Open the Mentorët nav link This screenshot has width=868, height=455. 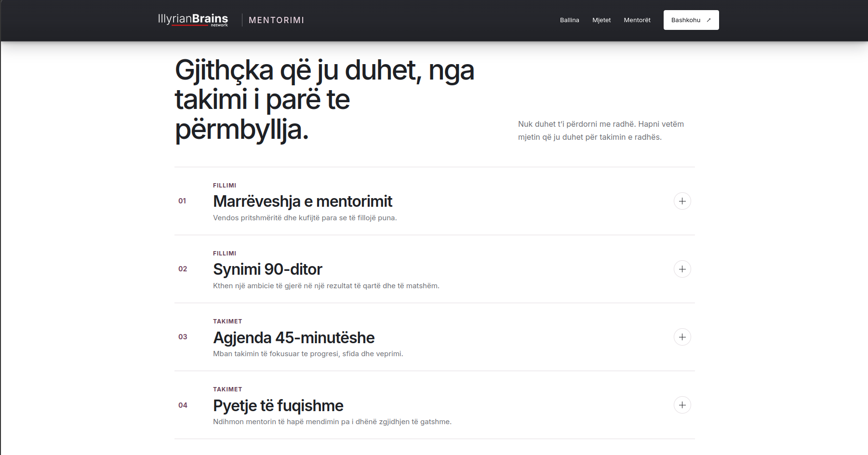pyautogui.click(x=637, y=20)
